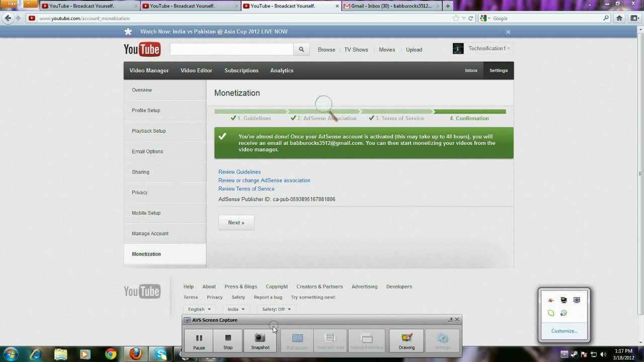644x362 pixels.
Task: Select Manage Account in the sidebar
Action: click(x=165, y=233)
